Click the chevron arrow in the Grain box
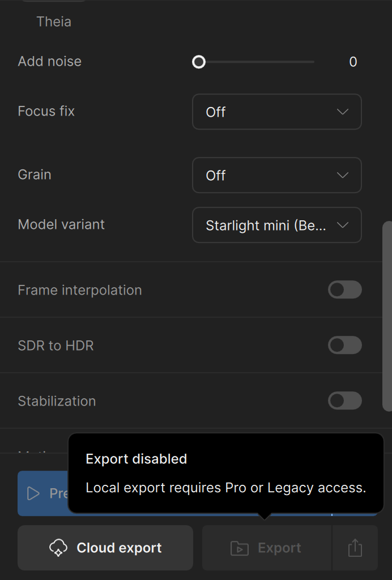The image size is (392, 580). 343,175
